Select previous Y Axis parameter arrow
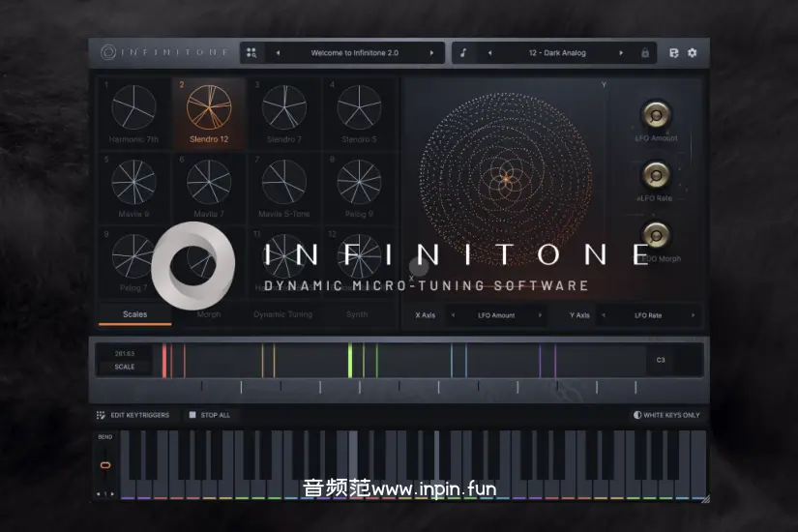Image resolution: width=798 pixels, height=532 pixels. (604, 315)
